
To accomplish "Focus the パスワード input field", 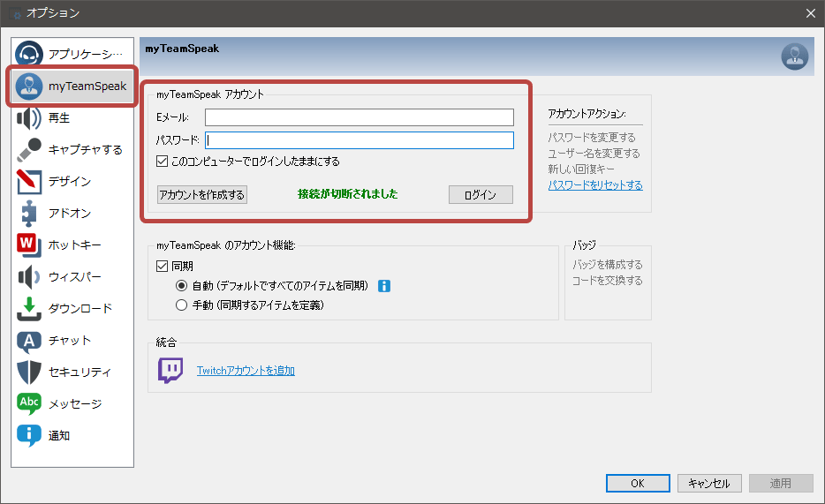I will pos(360,140).
